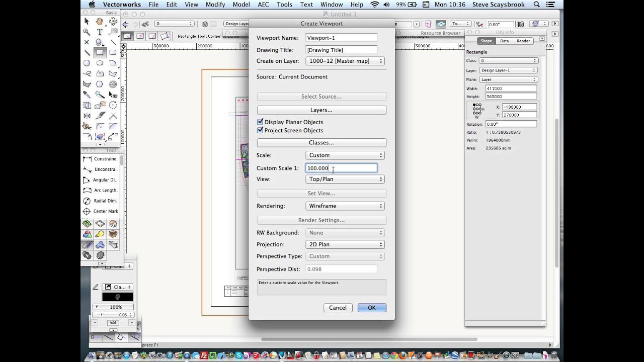
Task: Switch to Data tab in Obj Info
Action: [504, 41]
